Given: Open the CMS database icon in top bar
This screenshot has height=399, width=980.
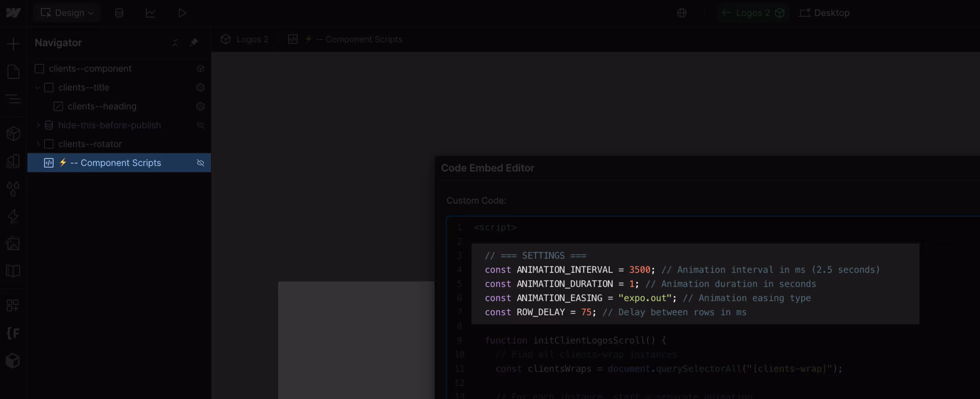Looking at the screenshot, I should [119, 13].
